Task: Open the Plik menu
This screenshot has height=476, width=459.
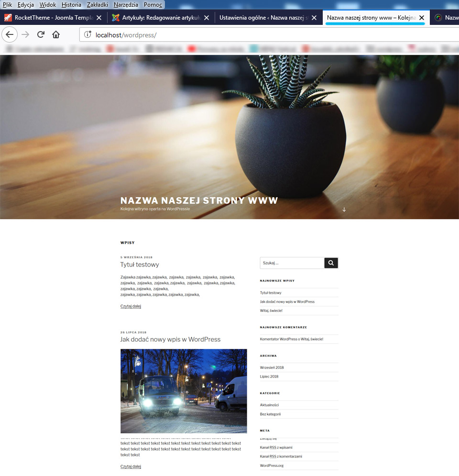Action: point(7,5)
